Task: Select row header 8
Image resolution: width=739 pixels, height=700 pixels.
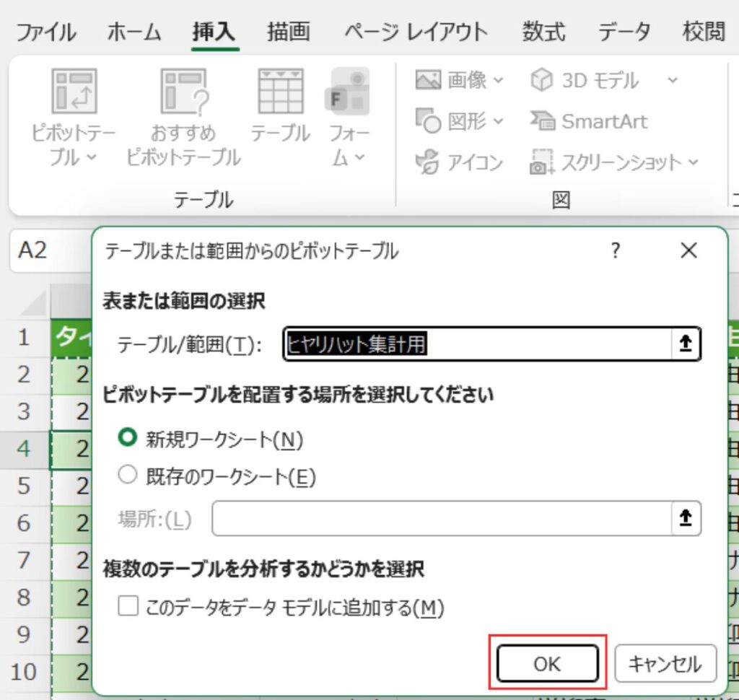Action: [24, 598]
